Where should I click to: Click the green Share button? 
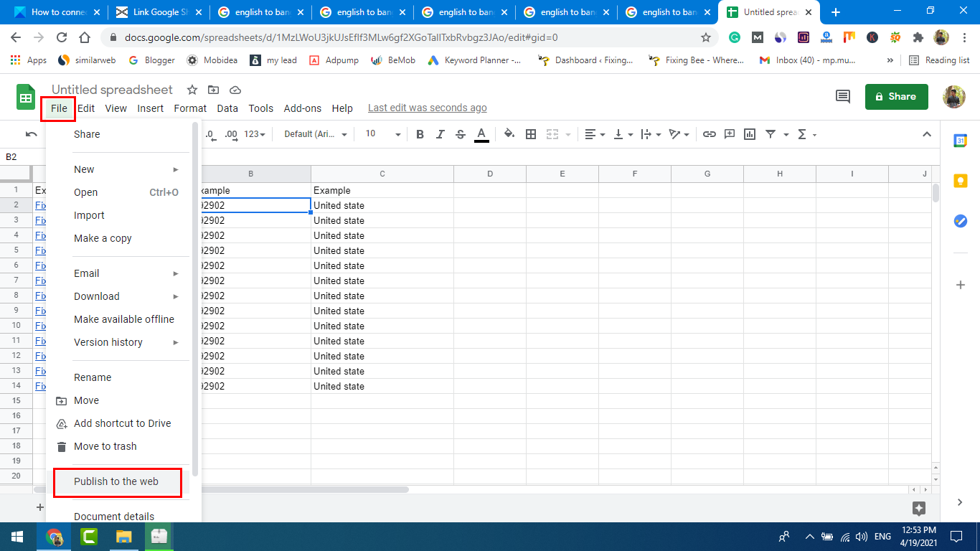point(896,97)
